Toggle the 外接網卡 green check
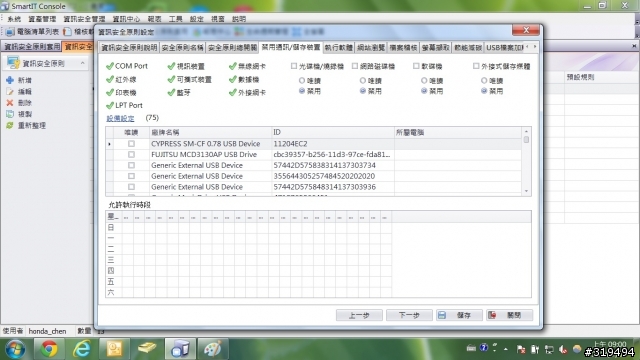640x360 pixels. tap(233, 93)
